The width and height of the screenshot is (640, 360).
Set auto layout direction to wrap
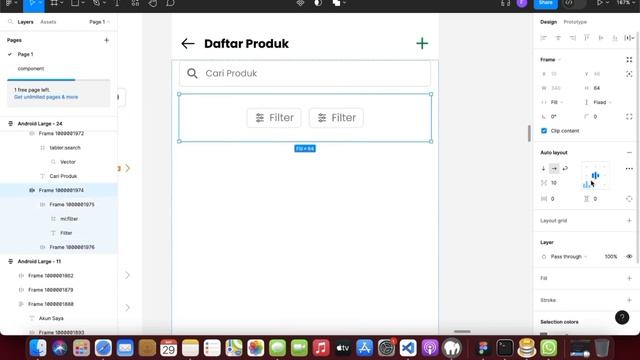click(565, 169)
